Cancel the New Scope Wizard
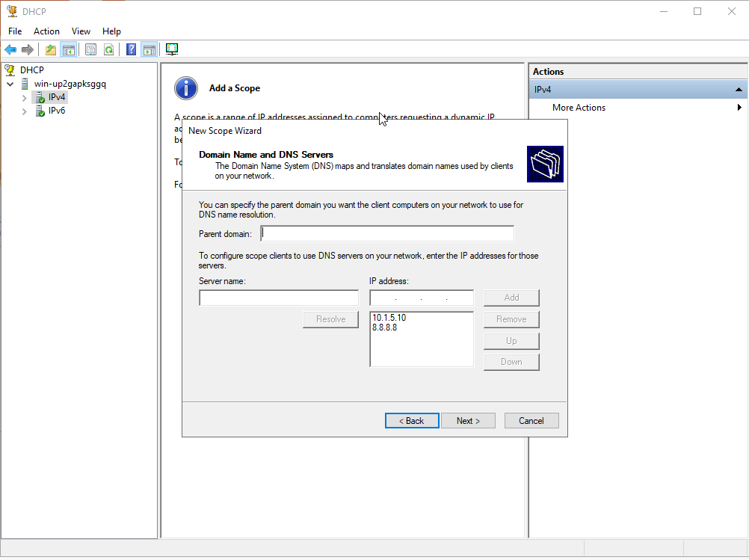Viewport: 749px width, 560px height. [531, 421]
